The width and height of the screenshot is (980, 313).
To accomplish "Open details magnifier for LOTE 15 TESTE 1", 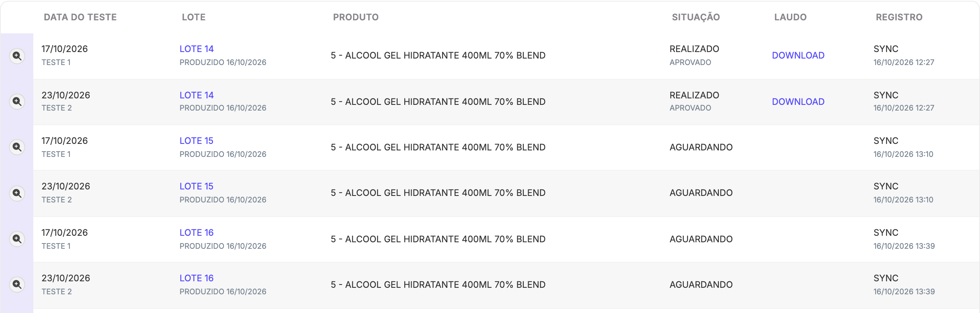I will 17,147.
